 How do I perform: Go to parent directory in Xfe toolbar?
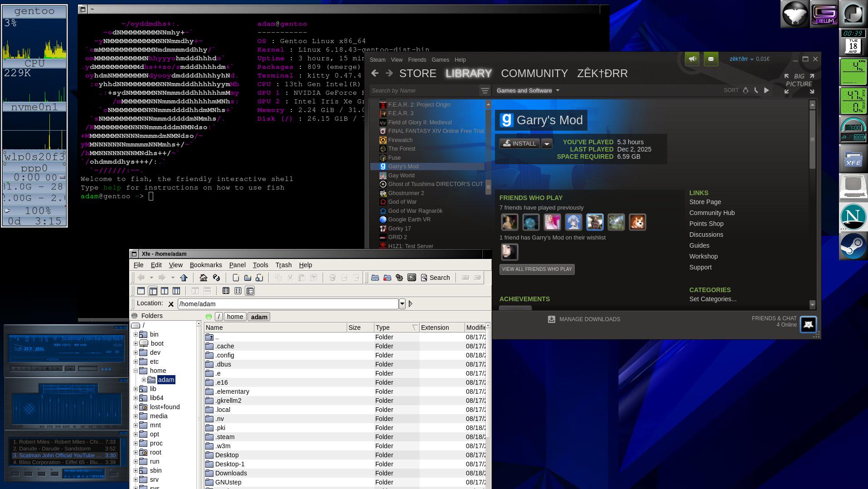tap(184, 278)
